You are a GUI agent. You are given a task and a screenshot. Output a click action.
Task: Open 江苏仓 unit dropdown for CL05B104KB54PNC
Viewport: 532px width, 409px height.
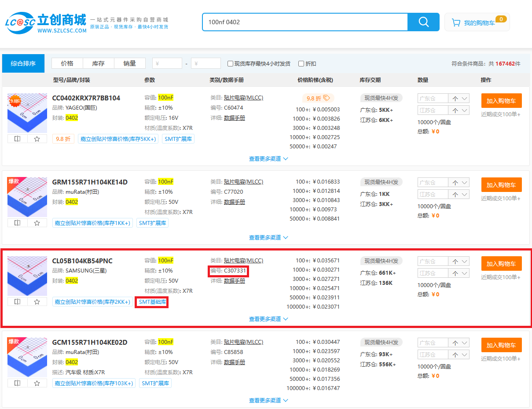pyautogui.click(x=459, y=273)
